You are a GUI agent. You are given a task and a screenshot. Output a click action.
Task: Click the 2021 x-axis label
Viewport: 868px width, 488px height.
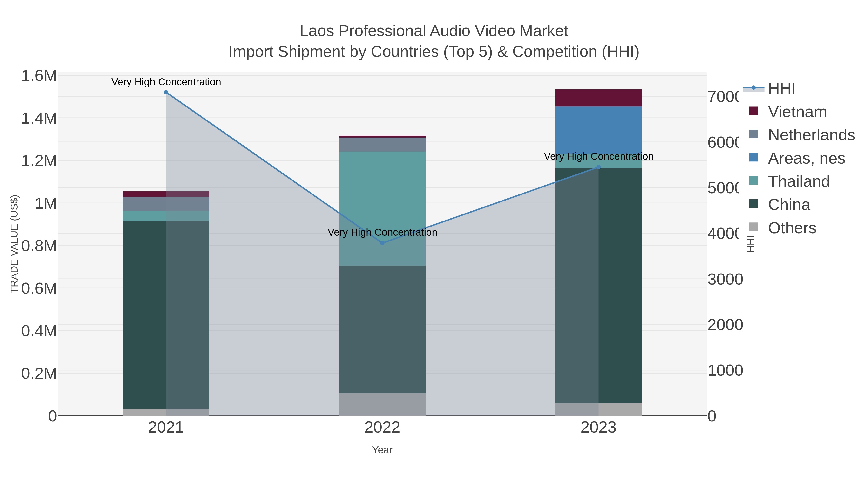coord(166,428)
